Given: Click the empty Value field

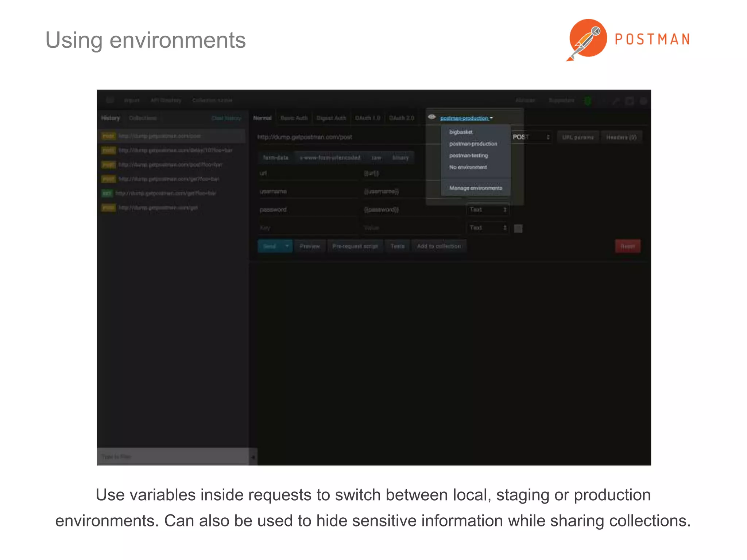Looking at the screenshot, I should click(412, 228).
